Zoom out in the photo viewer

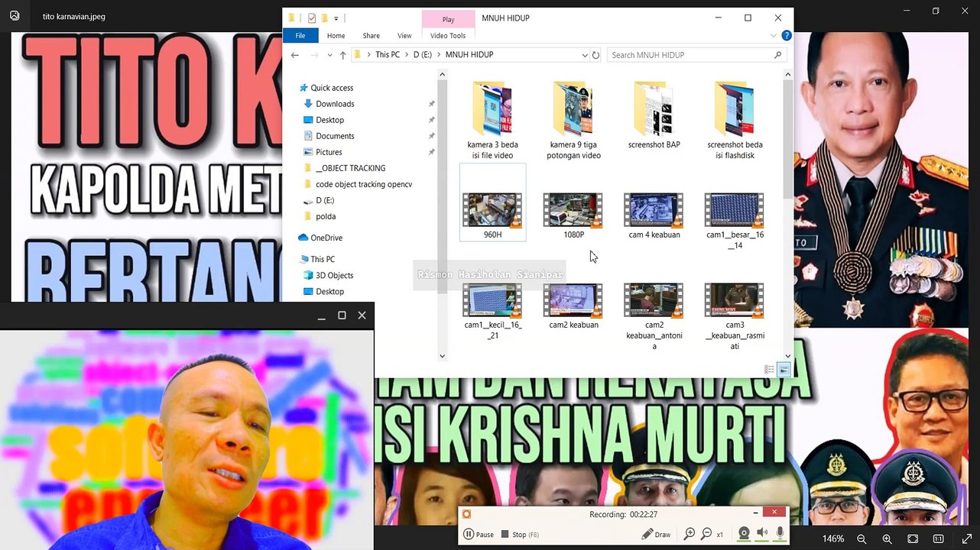[862, 539]
